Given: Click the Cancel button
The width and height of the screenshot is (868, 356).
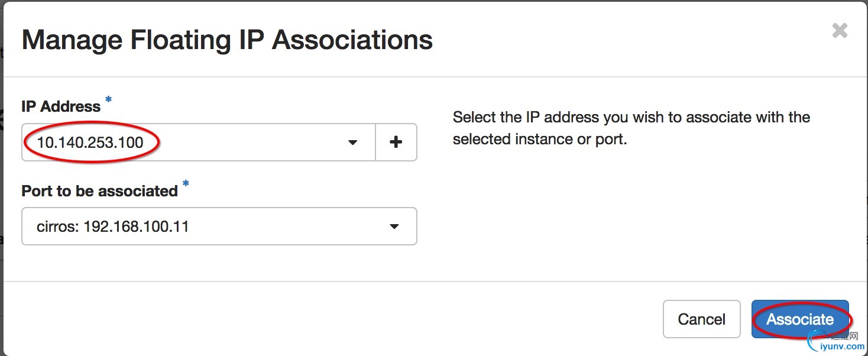Looking at the screenshot, I should [701, 319].
